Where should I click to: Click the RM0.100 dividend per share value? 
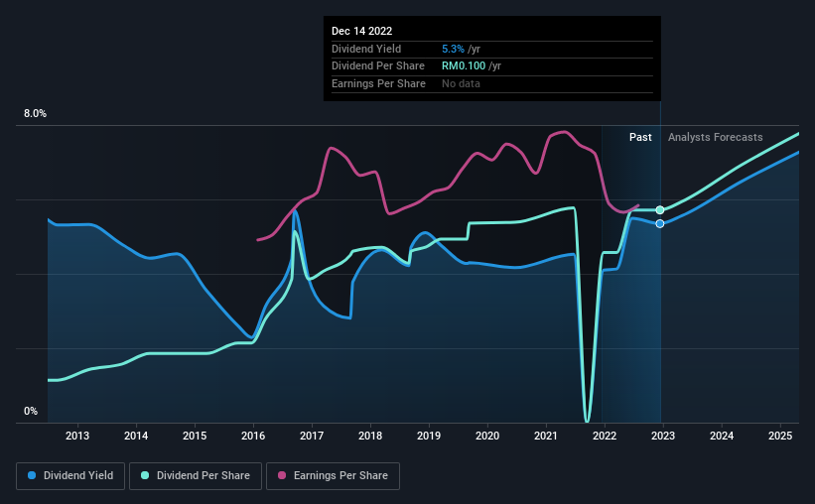[464, 66]
